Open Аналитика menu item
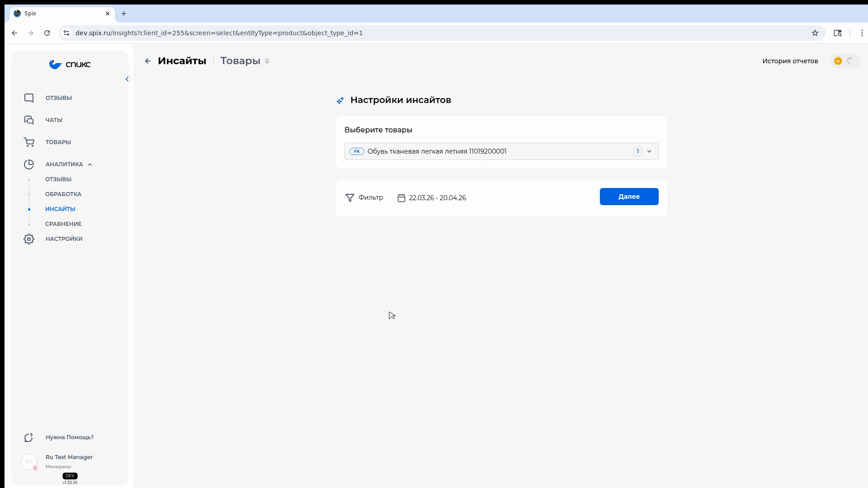 (x=64, y=164)
